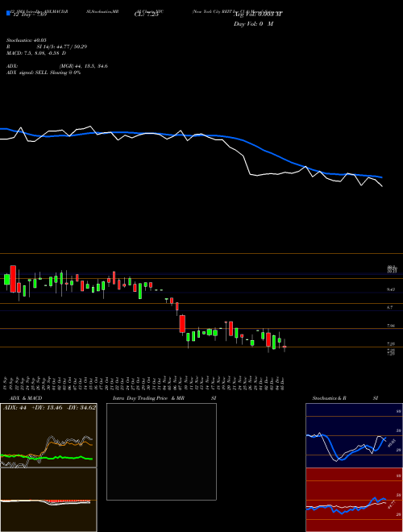The height and width of the screenshot is (532, 403).
Task: Click the blue SMA legend square
Action: pos(9,13)
